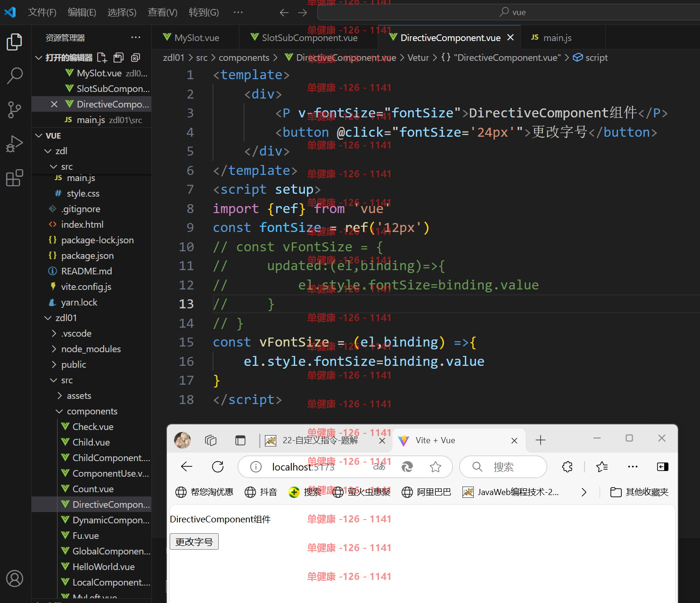700x603 pixels.
Task: Open the 阿里巴巴 bookmark
Action: click(426, 492)
